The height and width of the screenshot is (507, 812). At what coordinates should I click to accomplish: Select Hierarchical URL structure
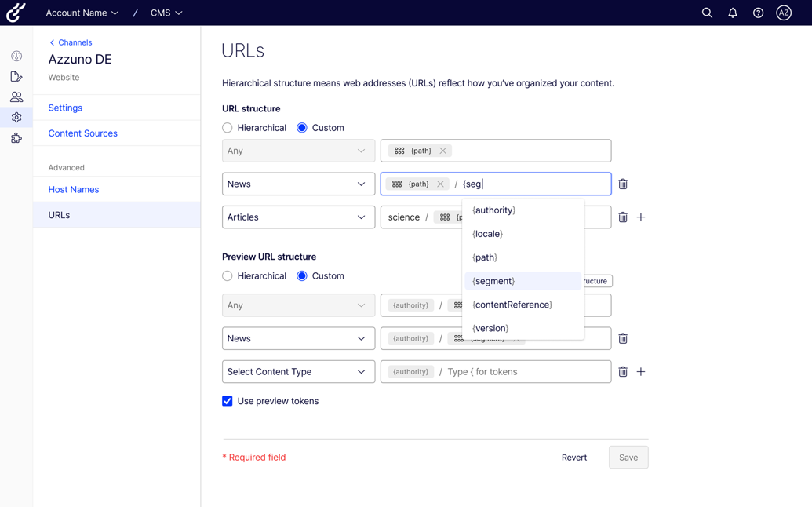pyautogui.click(x=228, y=127)
